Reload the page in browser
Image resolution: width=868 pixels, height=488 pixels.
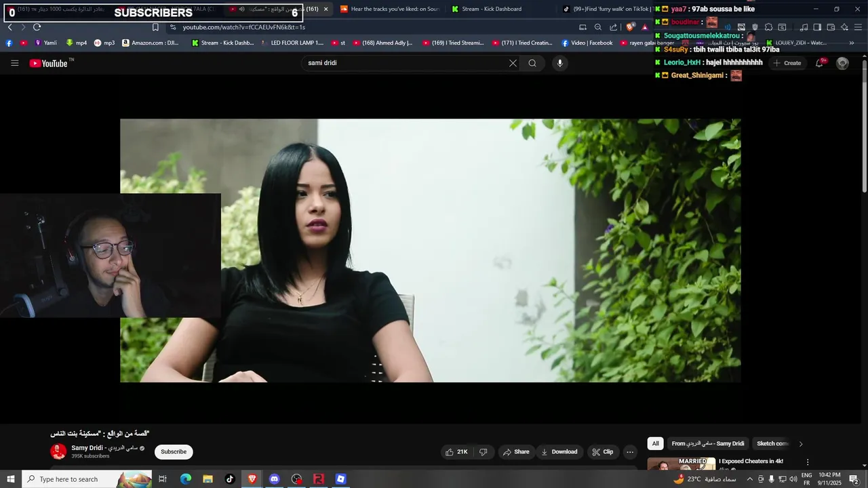click(37, 27)
